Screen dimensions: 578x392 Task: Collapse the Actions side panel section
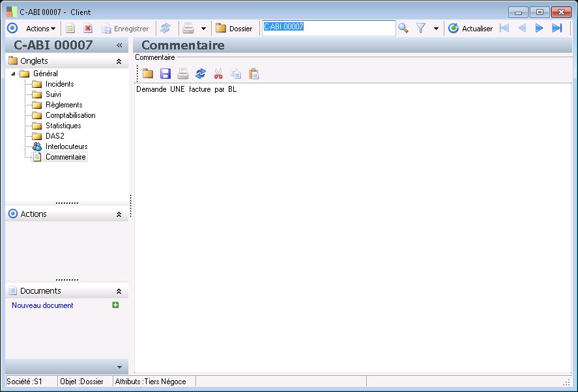click(x=119, y=214)
